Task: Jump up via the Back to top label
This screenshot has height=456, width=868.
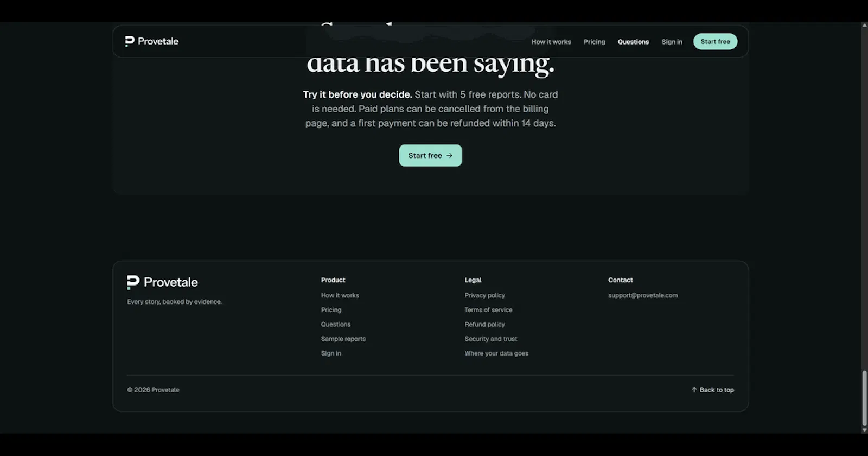Action: 717,390
